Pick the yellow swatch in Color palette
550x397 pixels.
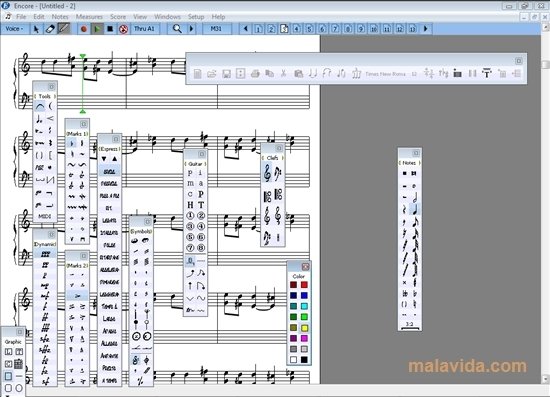point(304,328)
